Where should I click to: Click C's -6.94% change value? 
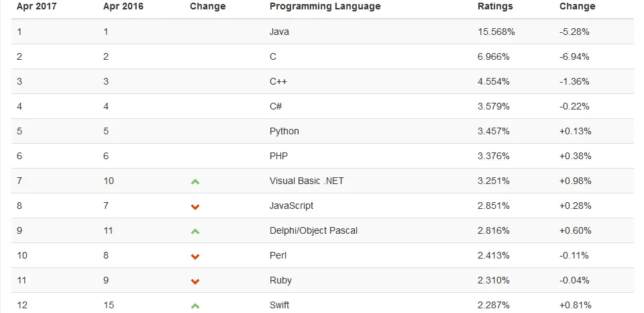574,56
